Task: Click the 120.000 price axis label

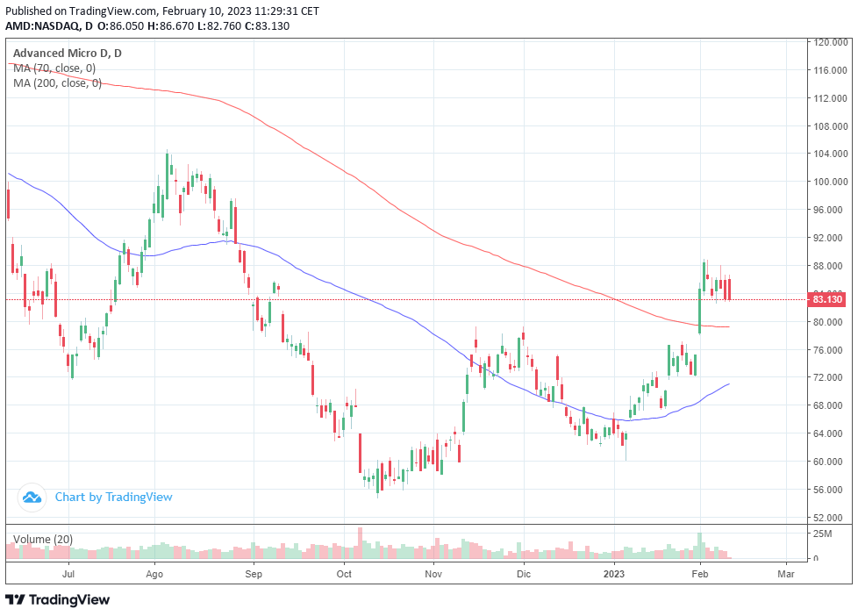Action: (x=831, y=42)
